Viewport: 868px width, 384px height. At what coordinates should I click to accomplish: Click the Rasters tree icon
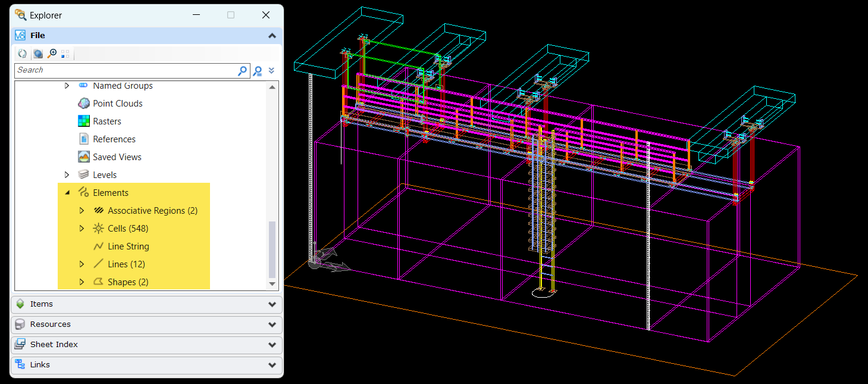pyautogui.click(x=84, y=121)
